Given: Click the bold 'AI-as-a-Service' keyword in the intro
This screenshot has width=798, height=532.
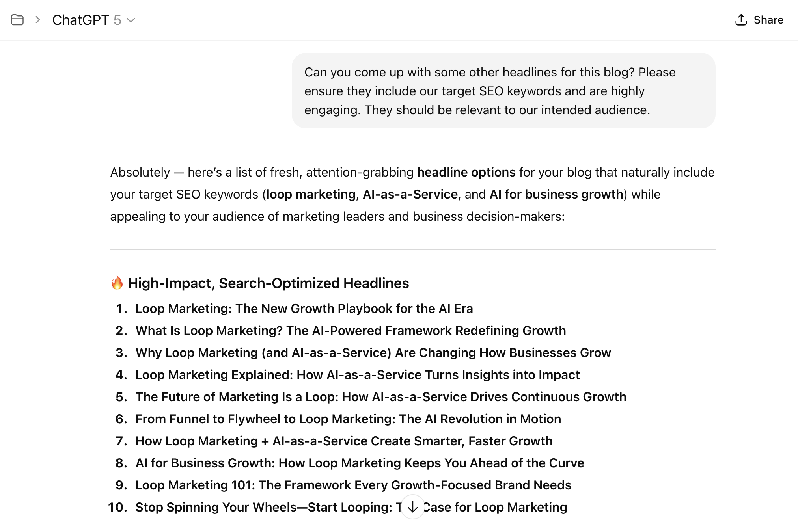Looking at the screenshot, I should click(x=410, y=194).
